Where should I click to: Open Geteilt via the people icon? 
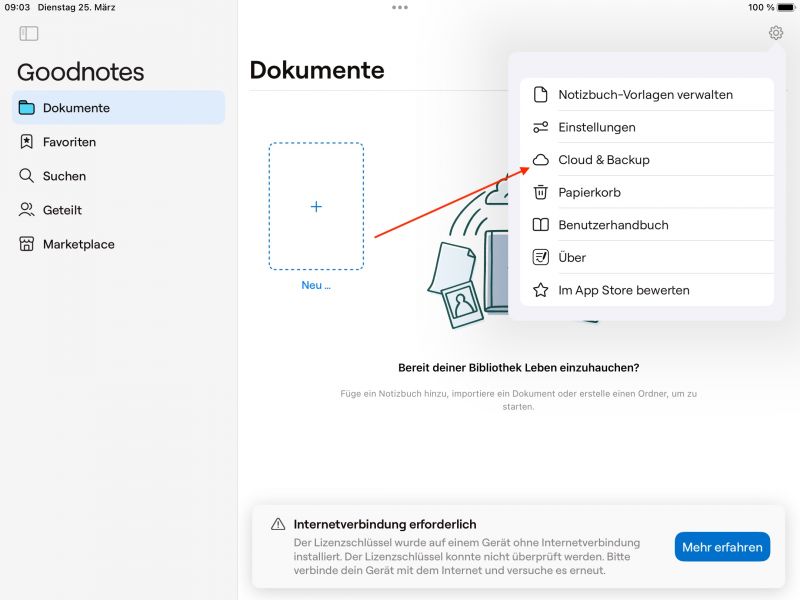[x=27, y=210]
